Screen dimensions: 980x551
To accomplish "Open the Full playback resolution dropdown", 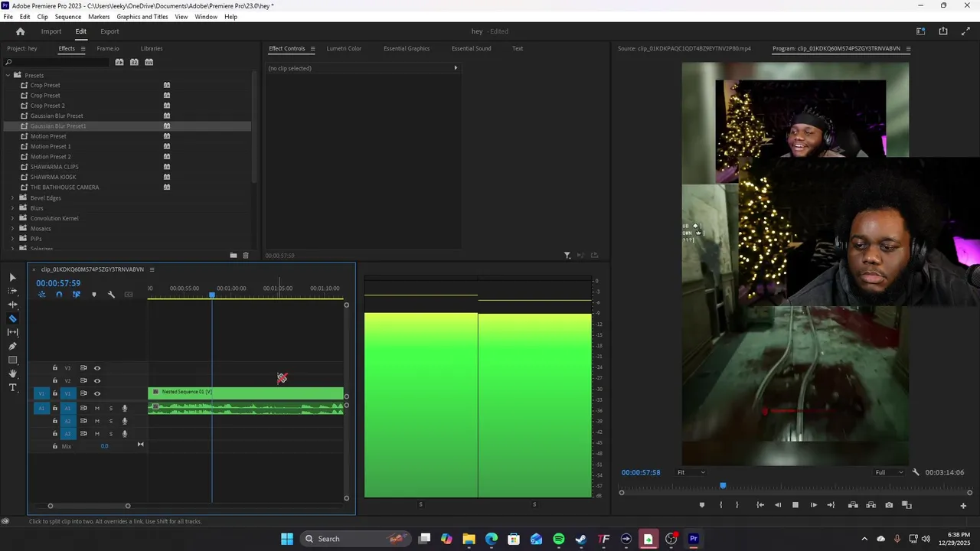I will [890, 472].
